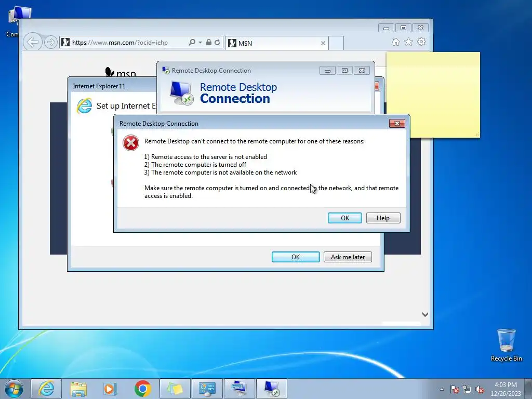532x399 pixels.
Task: Launch Windows Media Player from the taskbar
Action: point(110,389)
